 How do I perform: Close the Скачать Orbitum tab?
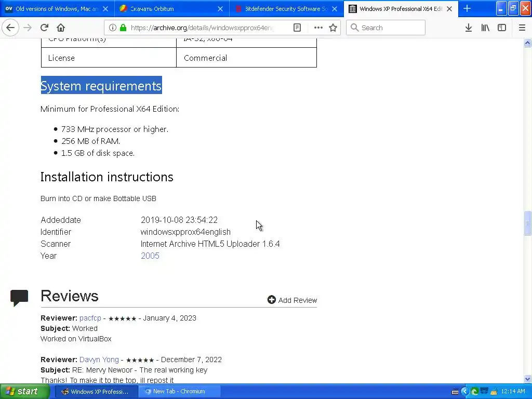point(220,9)
